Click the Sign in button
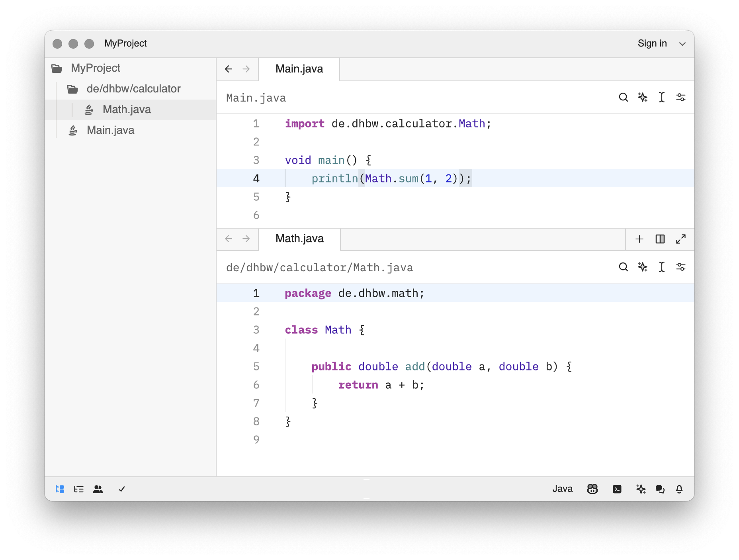This screenshot has height=560, width=739. pos(652,43)
